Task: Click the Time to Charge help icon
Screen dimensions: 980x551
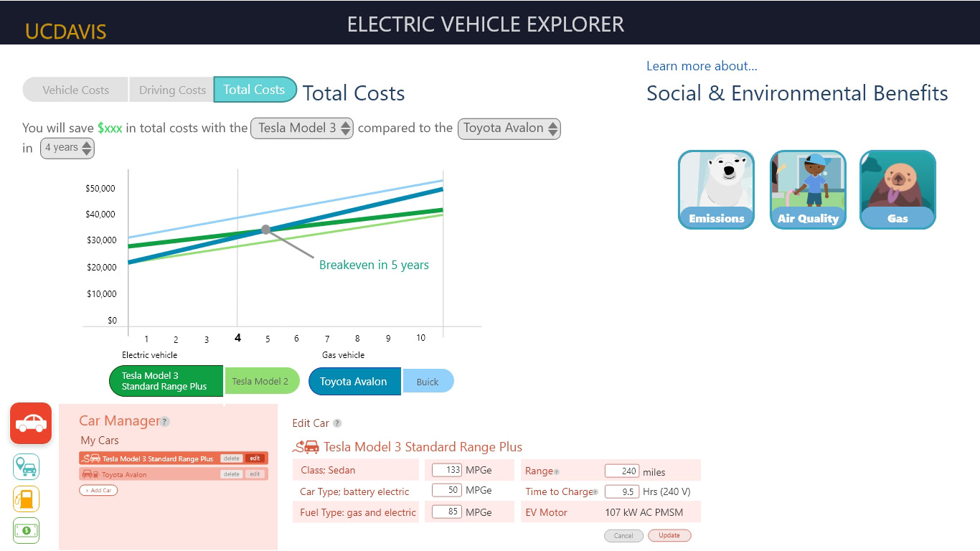Action: click(x=595, y=492)
